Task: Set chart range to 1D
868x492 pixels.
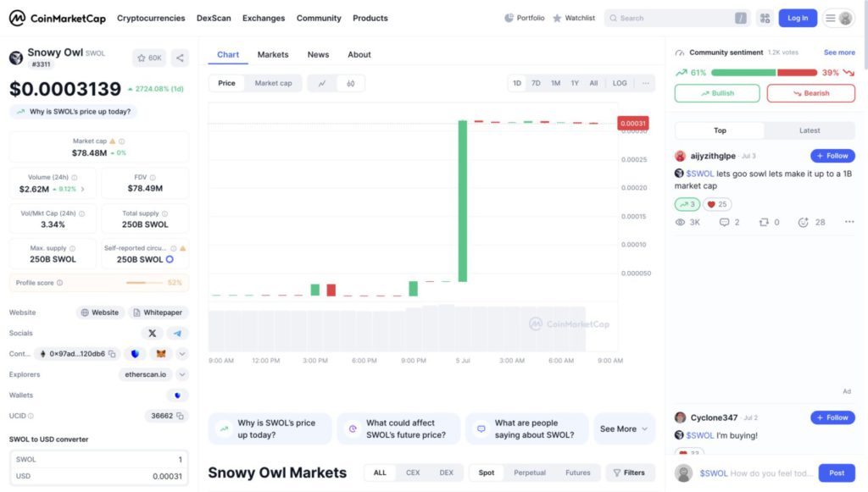Action: [x=517, y=83]
